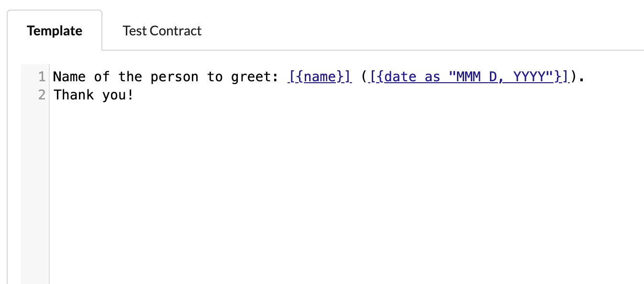
Task: Click the [{name}] template variable link
Action: [x=319, y=76]
